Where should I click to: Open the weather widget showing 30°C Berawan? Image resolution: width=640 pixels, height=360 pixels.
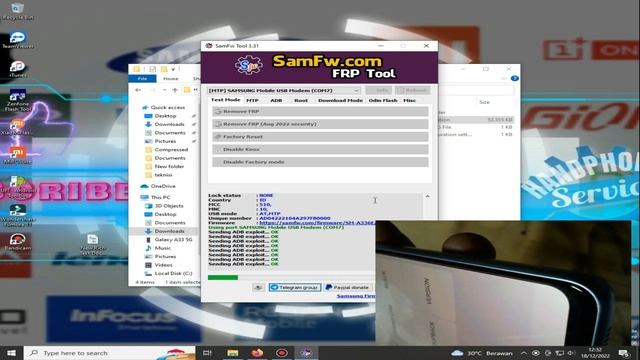pos(482,353)
